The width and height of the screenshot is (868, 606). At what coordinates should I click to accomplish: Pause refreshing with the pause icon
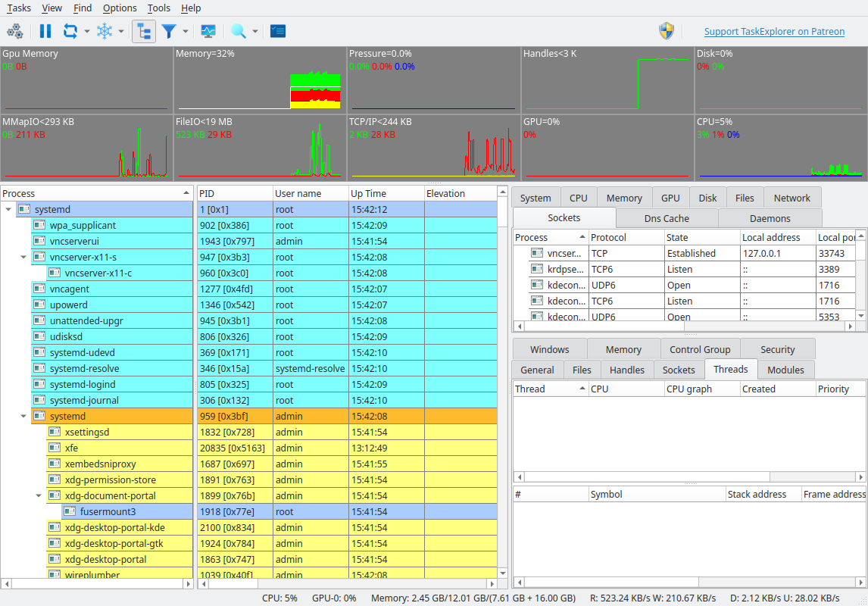45,31
